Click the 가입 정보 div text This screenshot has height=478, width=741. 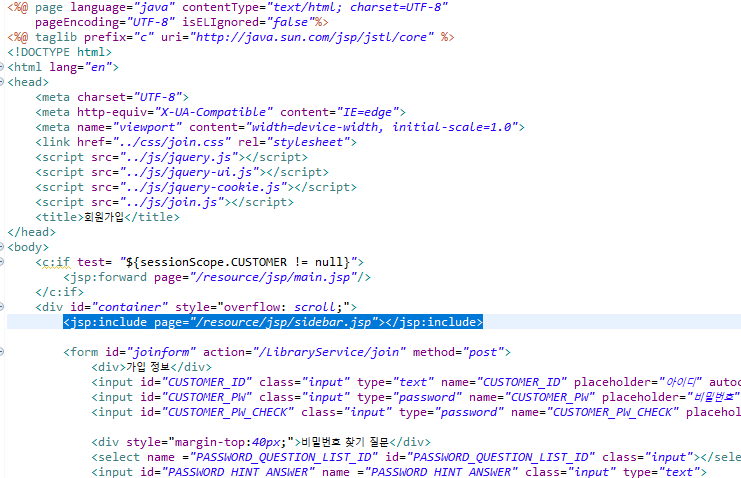tap(148, 367)
